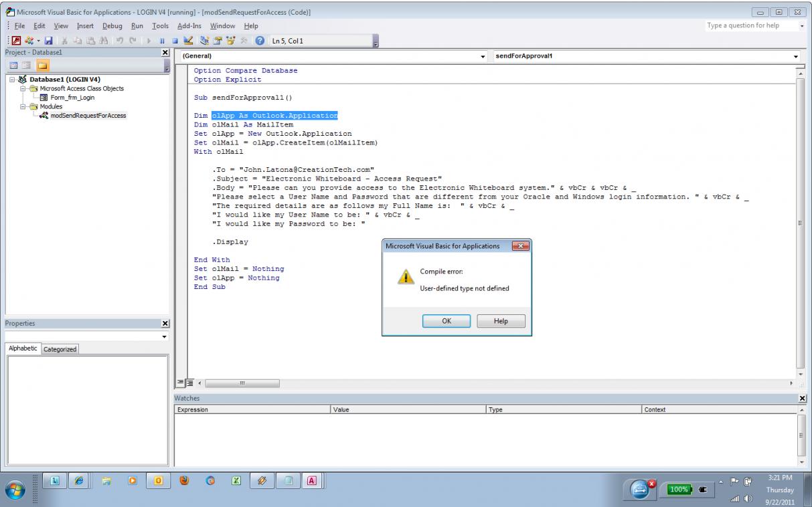The width and height of the screenshot is (812, 507).
Task: Click OK in the Compile error dialog
Action: pyautogui.click(x=446, y=321)
